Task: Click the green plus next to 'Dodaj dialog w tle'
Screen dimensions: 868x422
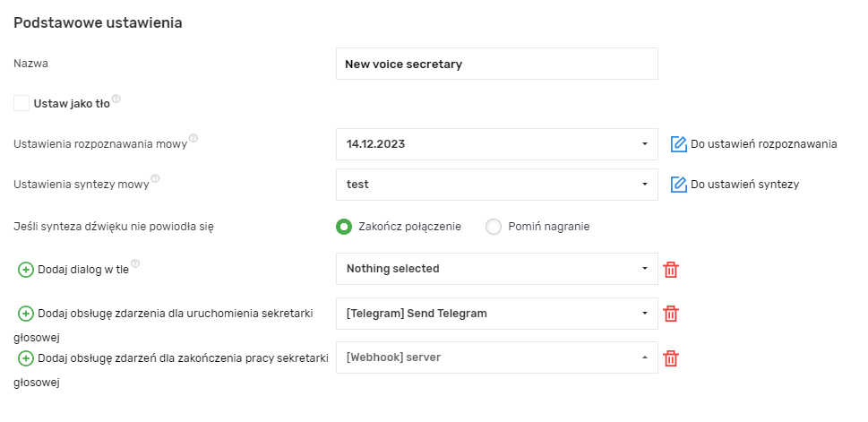Action: [26, 269]
